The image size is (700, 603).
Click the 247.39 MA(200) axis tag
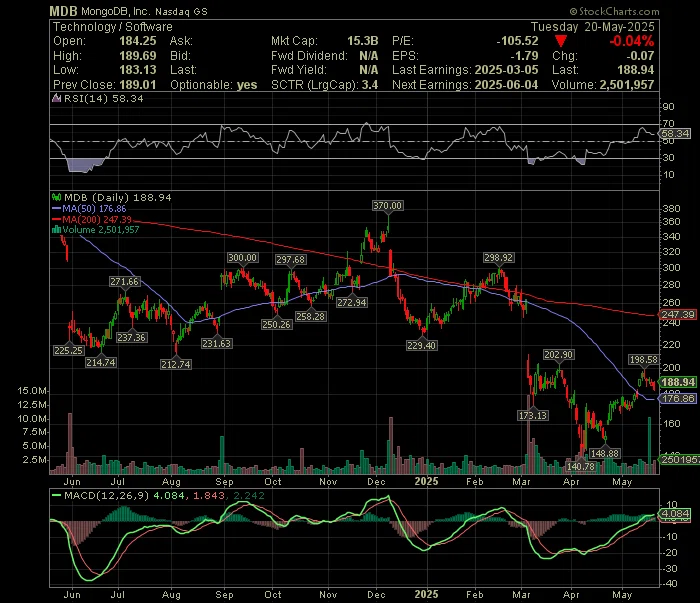tap(678, 315)
